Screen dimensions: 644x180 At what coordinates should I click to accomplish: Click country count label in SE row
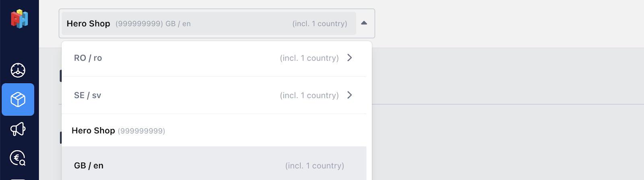[x=310, y=96]
